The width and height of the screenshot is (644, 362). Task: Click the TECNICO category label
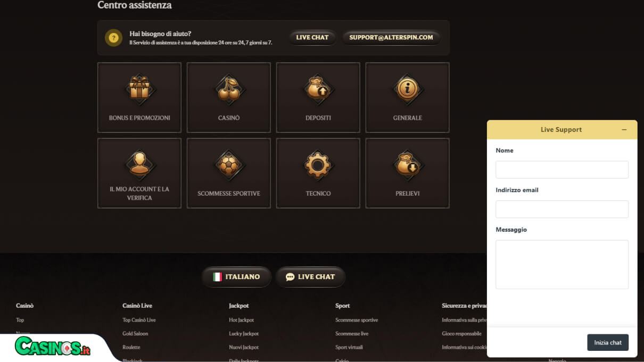(318, 193)
